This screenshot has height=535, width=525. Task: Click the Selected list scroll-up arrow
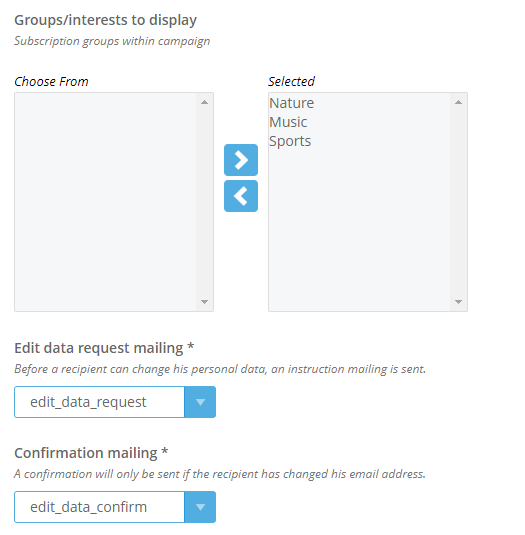pyautogui.click(x=458, y=102)
